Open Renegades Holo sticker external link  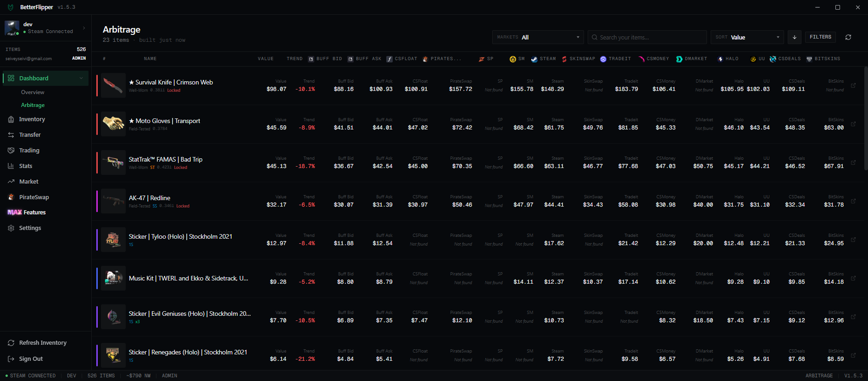pos(853,355)
